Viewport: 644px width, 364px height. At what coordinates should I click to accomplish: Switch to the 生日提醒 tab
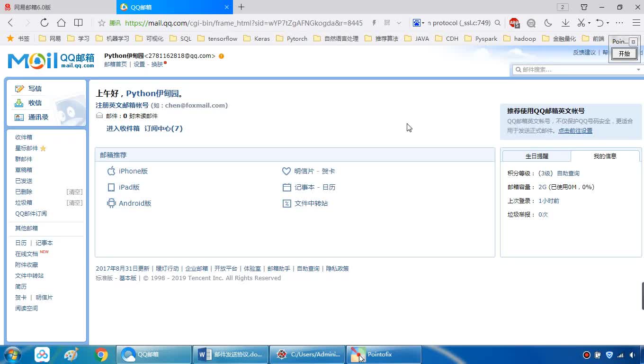click(x=537, y=156)
